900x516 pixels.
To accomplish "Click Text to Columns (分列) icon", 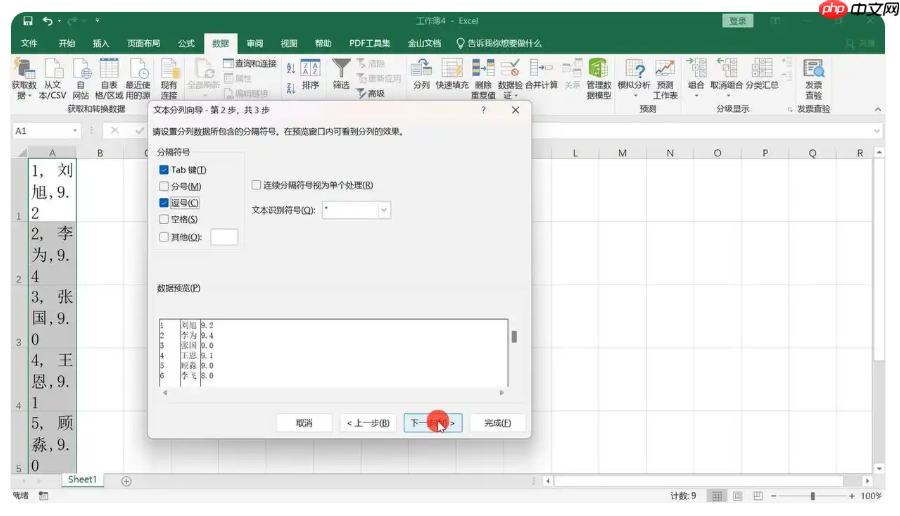I will [x=421, y=75].
